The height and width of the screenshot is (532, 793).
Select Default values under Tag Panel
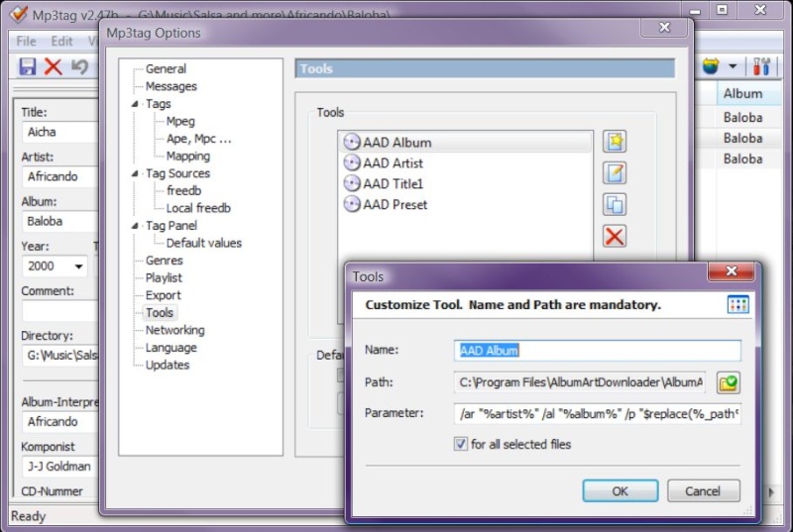click(204, 243)
